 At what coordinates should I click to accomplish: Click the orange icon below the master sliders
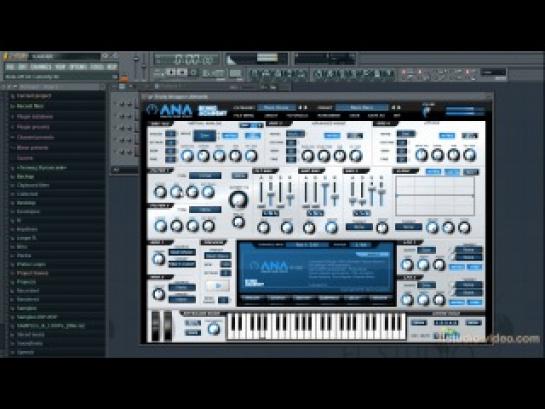click(123, 80)
